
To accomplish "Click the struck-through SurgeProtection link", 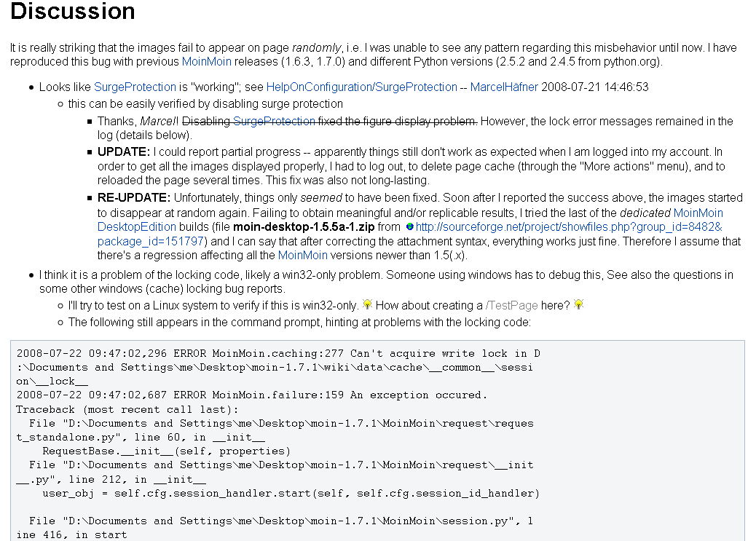I will click(x=274, y=121).
